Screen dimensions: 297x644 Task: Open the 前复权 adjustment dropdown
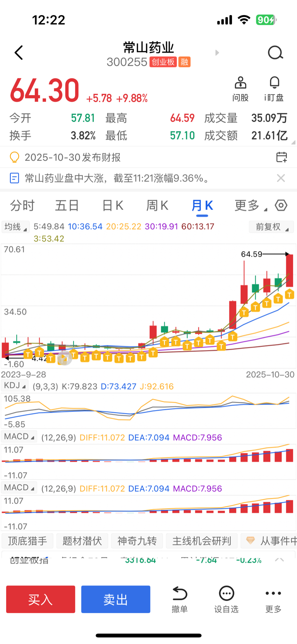pyautogui.click(x=271, y=227)
